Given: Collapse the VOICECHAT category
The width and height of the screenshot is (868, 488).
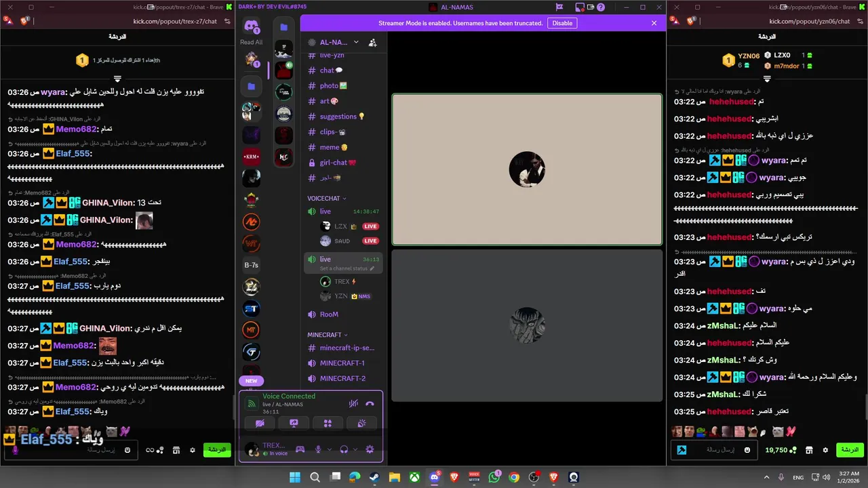Looking at the screenshot, I should point(327,199).
